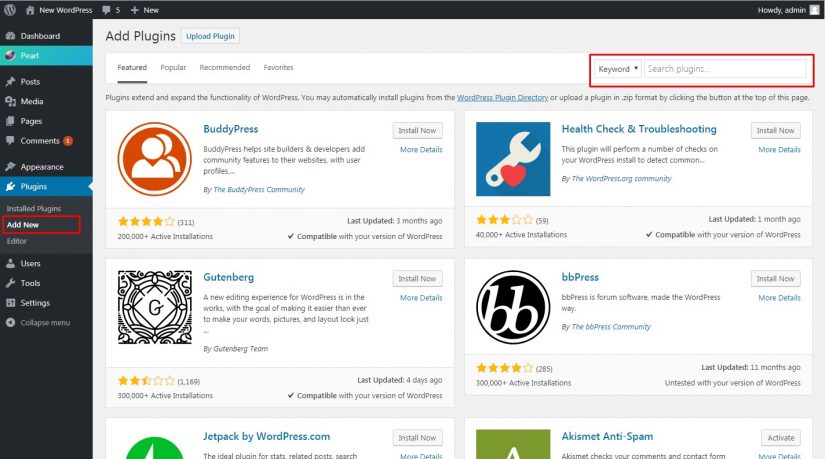The width and height of the screenshot is (825, 459).
Task: Open plugin Editor submenu item
Action: 16,241
